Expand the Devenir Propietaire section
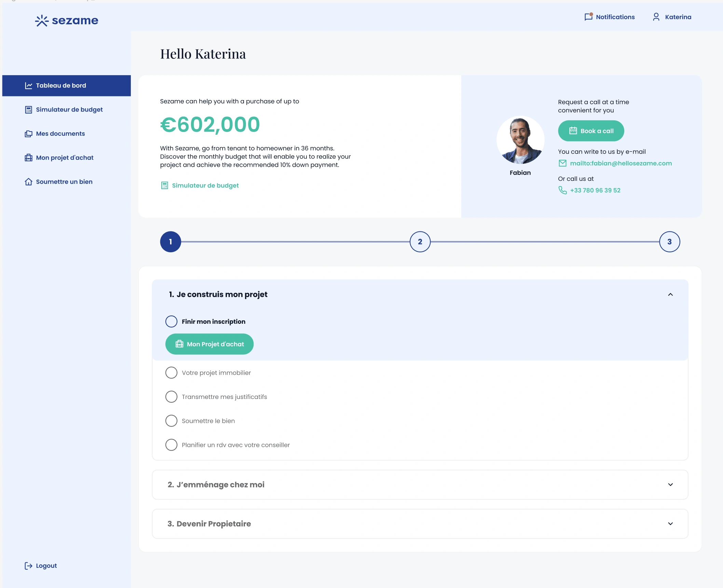Screen dimensions: 723x588 pos(670,524)
